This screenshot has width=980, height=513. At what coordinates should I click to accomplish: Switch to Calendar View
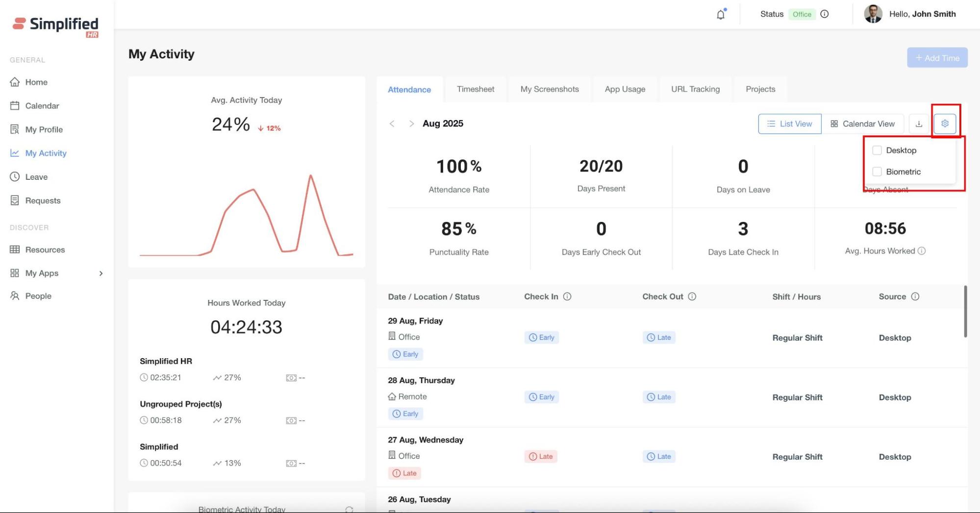point(862,124)
